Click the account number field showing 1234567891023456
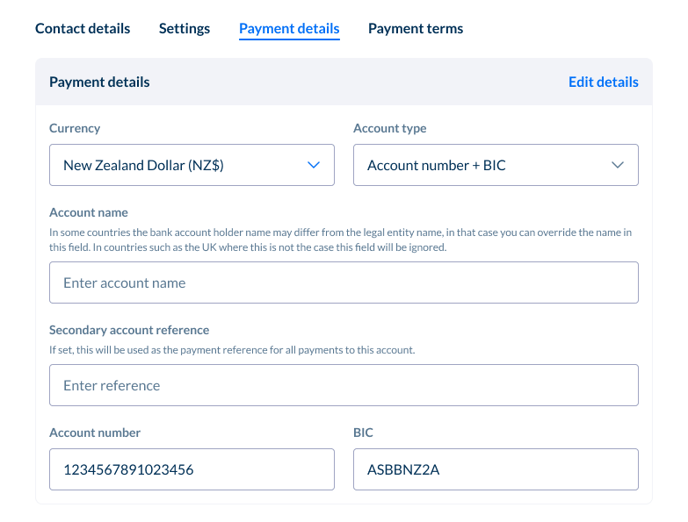688x522 pixels. tap(191, 469)
